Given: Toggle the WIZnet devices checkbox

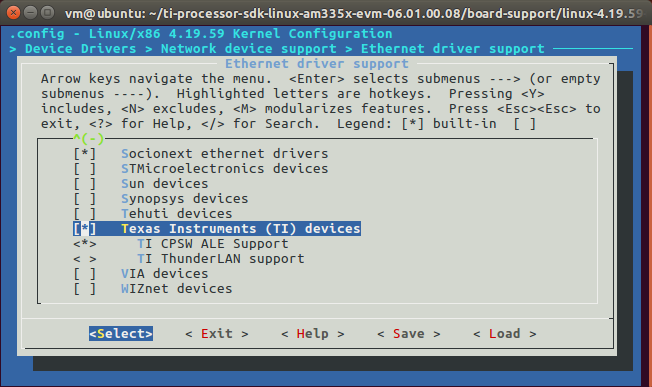Looking at the screenshot, I should (x=85, y=288).
